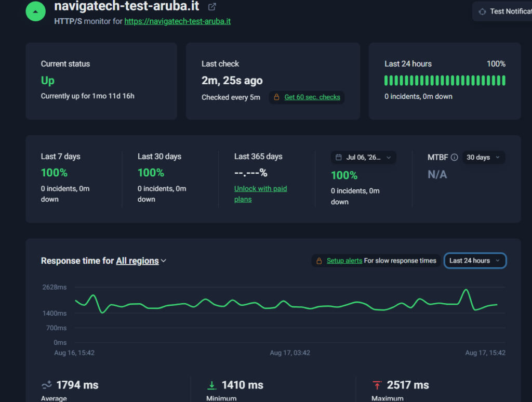Click the Checked every 5m text
532x402 pixels.
pos(231,97)
